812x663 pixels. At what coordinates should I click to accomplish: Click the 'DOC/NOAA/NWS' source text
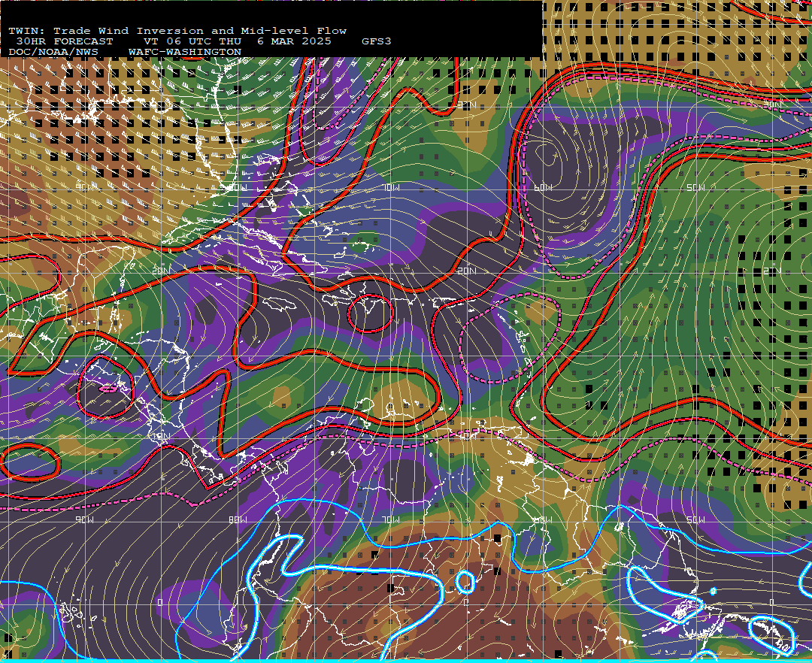click(x=53, y=52)
